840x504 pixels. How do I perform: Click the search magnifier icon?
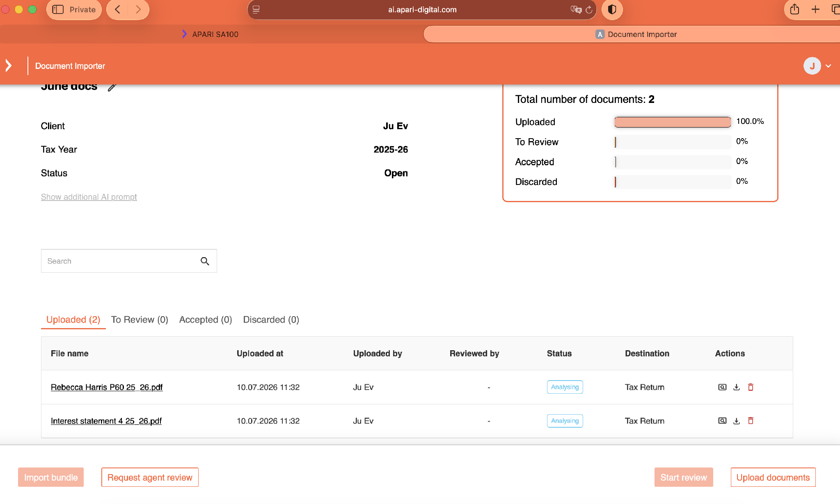point(205,261)
